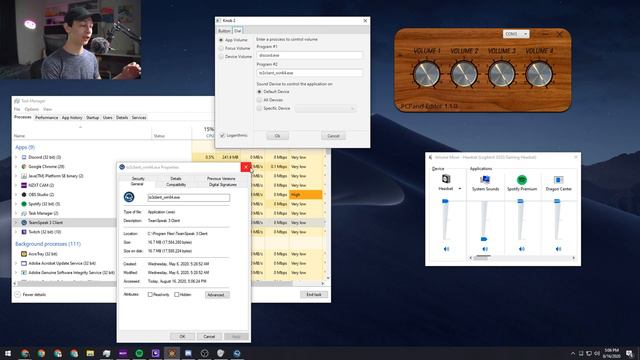Select All Devices sound option
This screenshot has height=360, width=640.
259,100
